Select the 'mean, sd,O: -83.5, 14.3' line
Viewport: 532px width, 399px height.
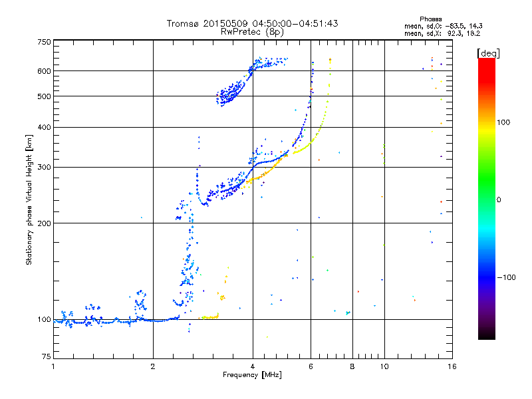point(443,26)
